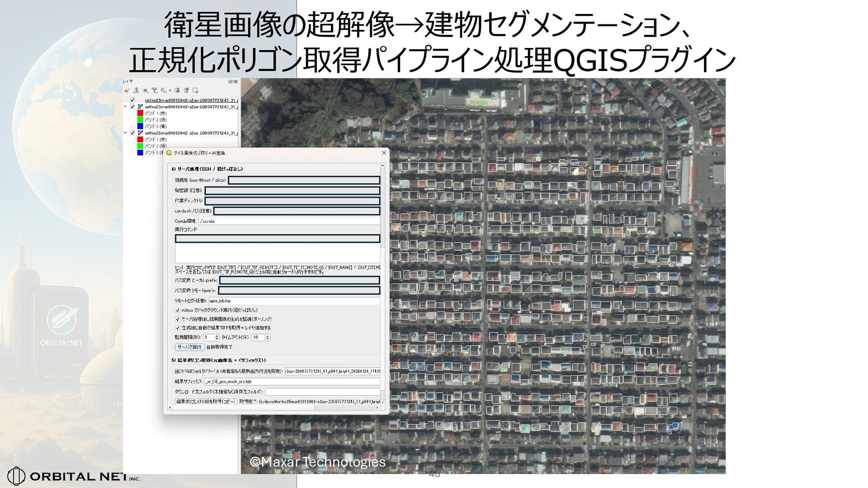Decrease the 監視間隔(秒) spinner value

coord(217,339)
